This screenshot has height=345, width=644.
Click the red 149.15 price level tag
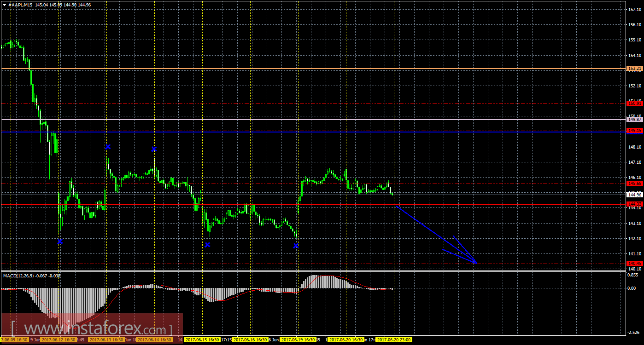(x=634, y=131)
